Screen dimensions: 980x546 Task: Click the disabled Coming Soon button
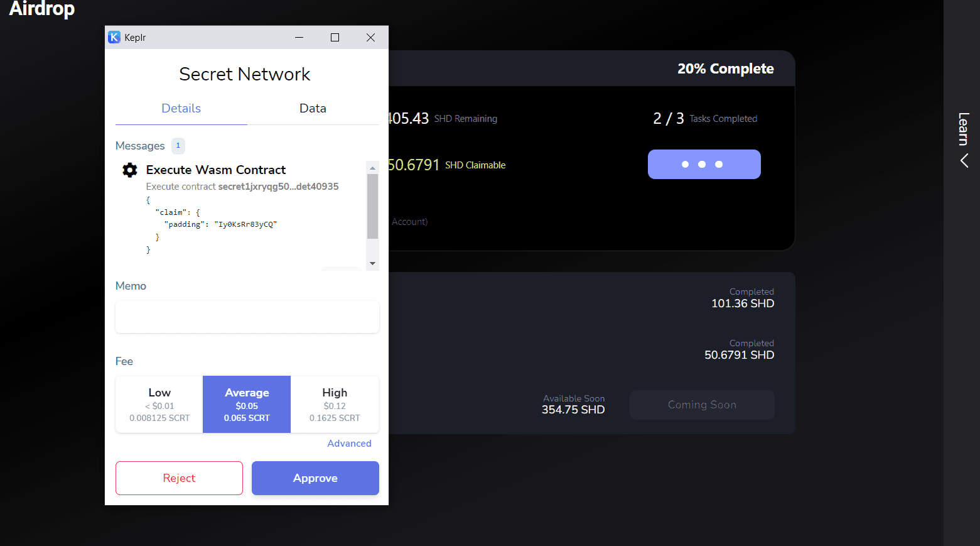pyautogui.click(x=702, y=405)
